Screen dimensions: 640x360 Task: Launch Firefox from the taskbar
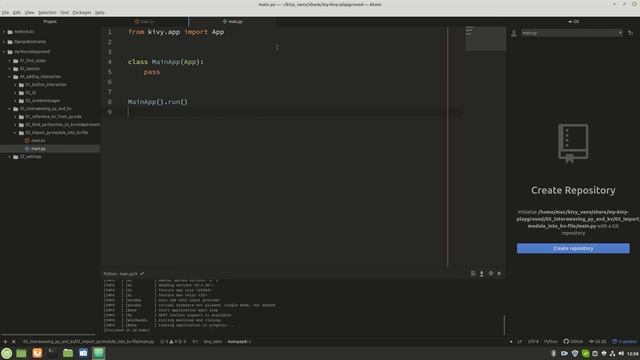click(x=37, y=353)
